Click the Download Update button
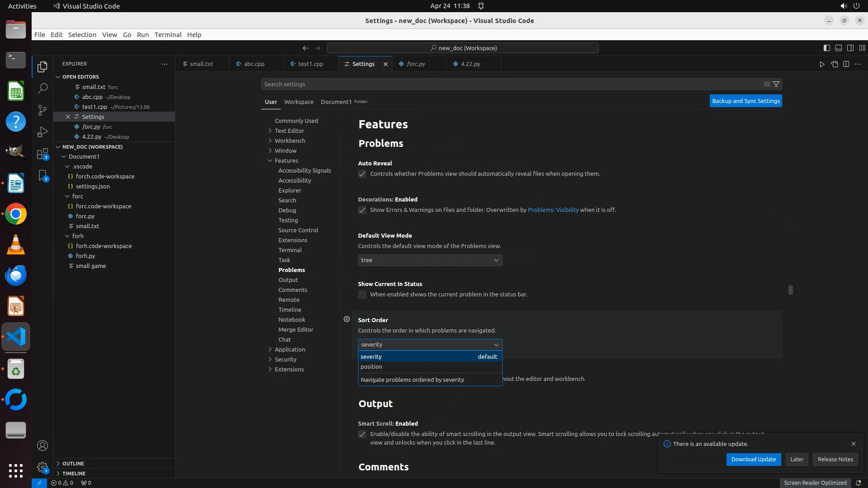 (x=753, y=459)
